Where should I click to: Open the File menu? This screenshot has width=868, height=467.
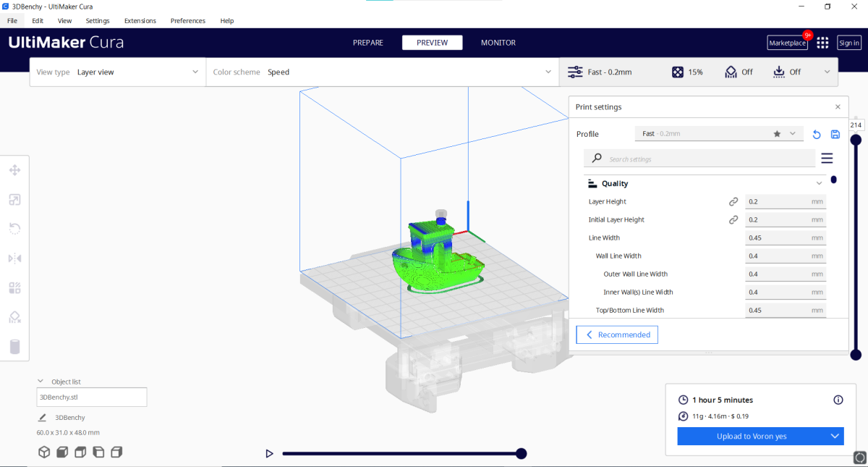coord(12,21)
